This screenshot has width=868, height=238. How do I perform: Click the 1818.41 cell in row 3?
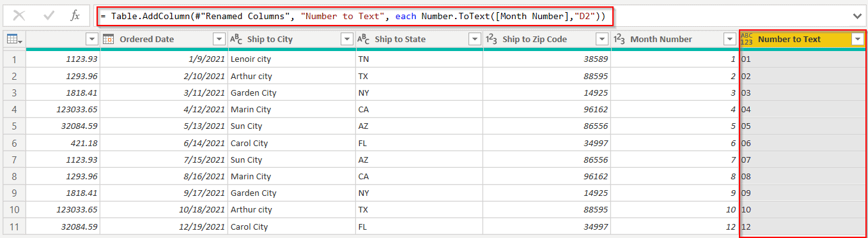tap(63, 93)
